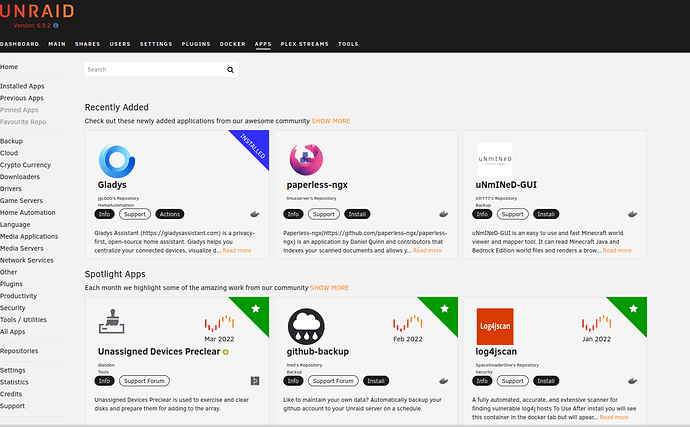Click the Unassigned Devices Preclear logo
The height and width of the screenshot is (427, 690).
pyautogui.click(x=111, y=321)
